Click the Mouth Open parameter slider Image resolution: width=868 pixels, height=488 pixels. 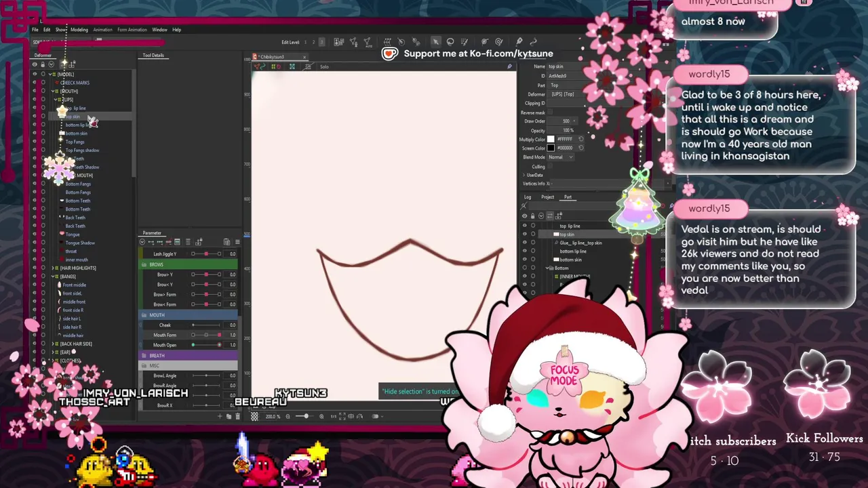coord(206,345)
